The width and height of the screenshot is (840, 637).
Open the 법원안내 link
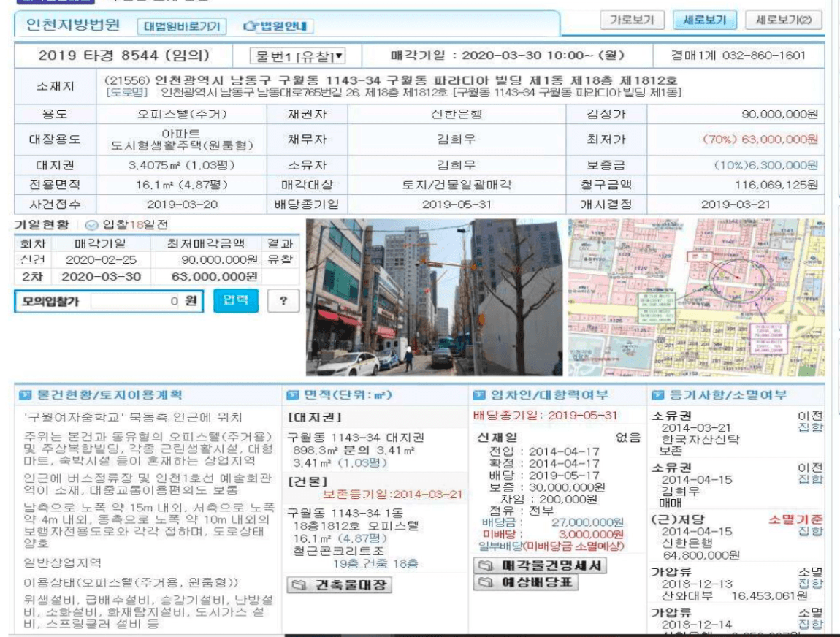pos(275,26)
